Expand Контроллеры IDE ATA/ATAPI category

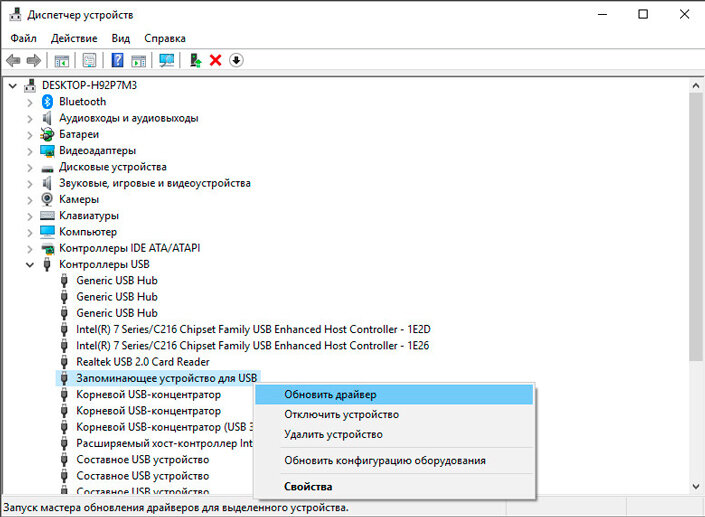pos(30,249)
